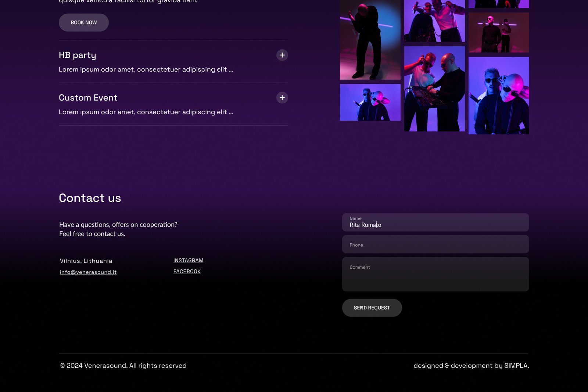Viewport: 588px width, 392px height.
Task: Open the HB party heading
Action: [x=78, y=55]
